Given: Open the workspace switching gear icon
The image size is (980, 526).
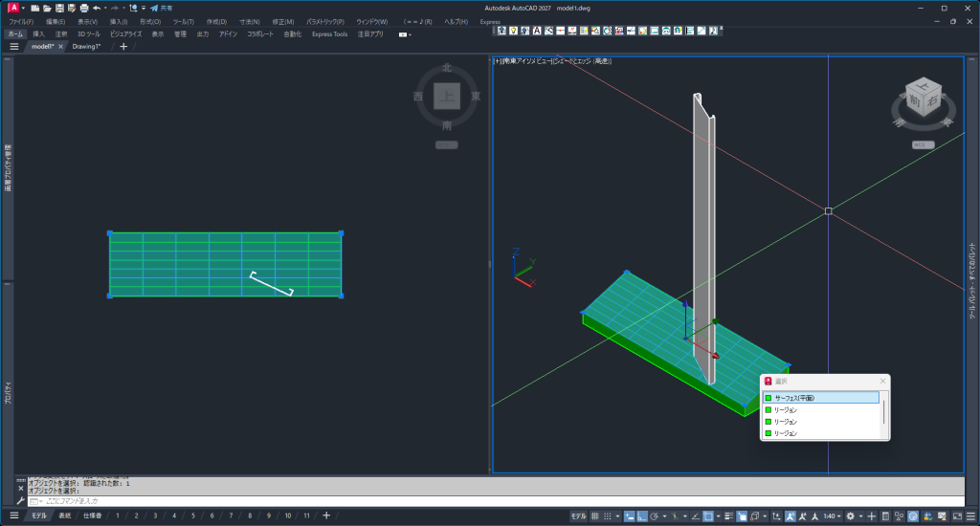Looking at the screenshot, I should pyautogui.click(x=850, y=516).
